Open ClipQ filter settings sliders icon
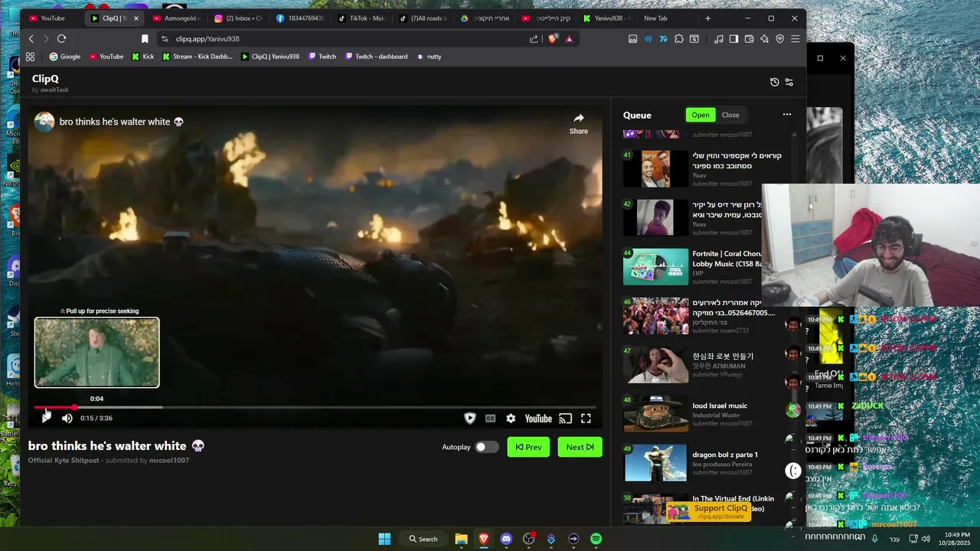The width and height of the screenshot is (980, 551). (789, 82)
